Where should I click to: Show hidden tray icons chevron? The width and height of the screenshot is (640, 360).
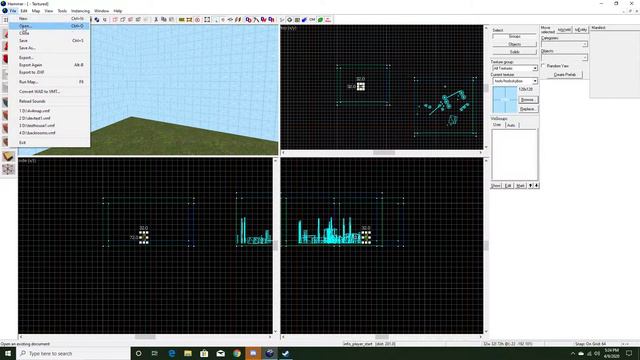click(x=573, y=353)
